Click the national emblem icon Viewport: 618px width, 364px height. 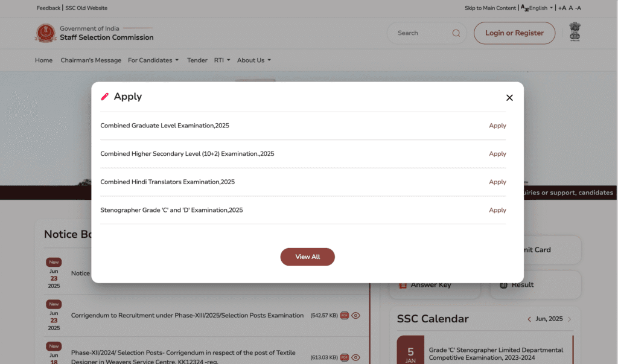pos(575,31)
